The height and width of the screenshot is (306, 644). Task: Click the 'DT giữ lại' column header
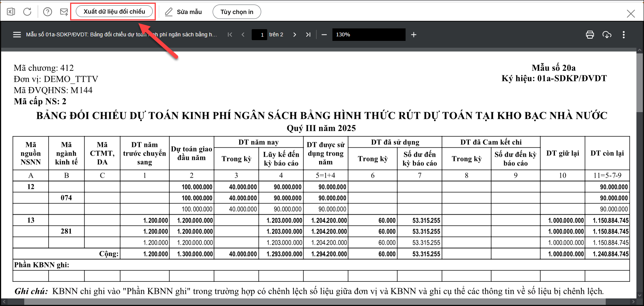point(563,153)
